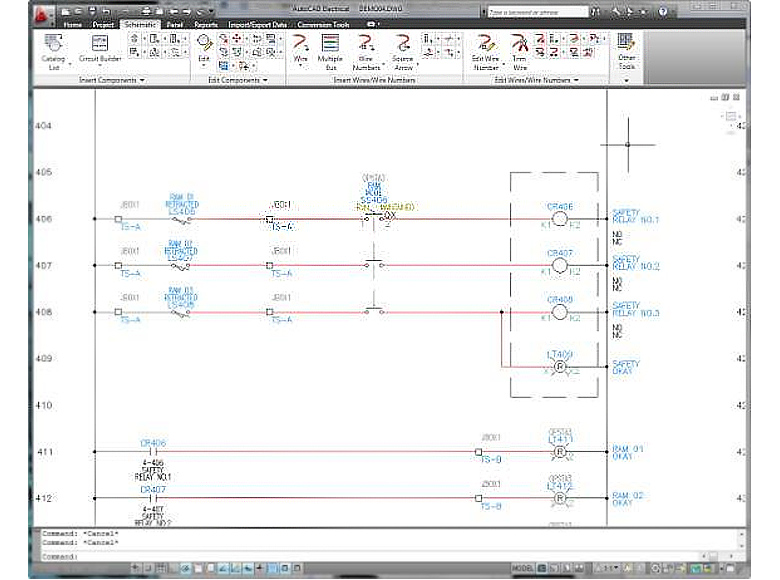Expand the dropdown arrow below Other Tools
Image resolution: width=780 pixels, height=580 pixels.
[626, 80]
